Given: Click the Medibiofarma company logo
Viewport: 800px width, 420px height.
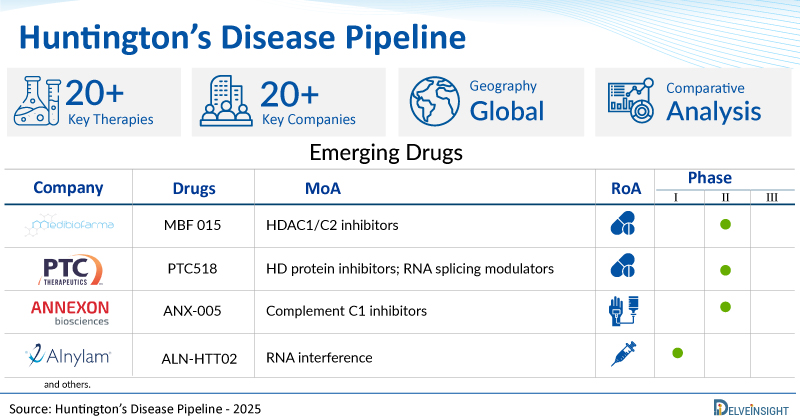Looking at the screenshot, I should 69,225.
